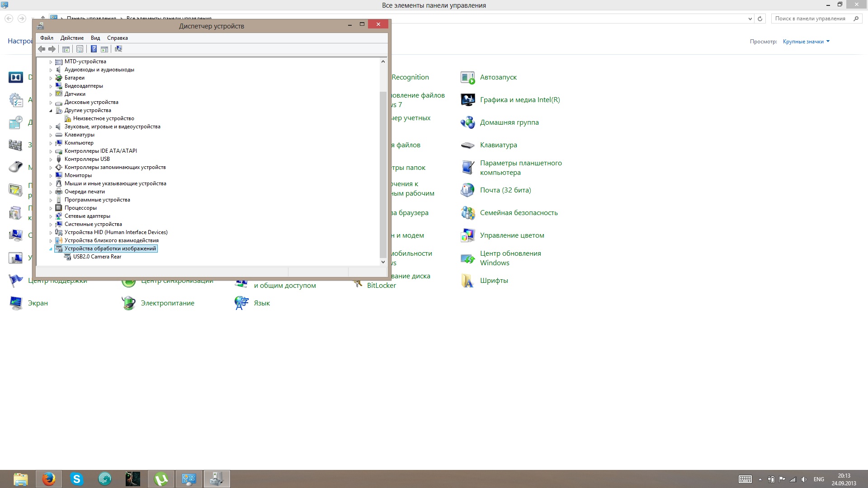This screenshot has width=868, height=488.
Task: Open Intel graphics and media icon
Action: pyautogui.click(x=468, y=100)
